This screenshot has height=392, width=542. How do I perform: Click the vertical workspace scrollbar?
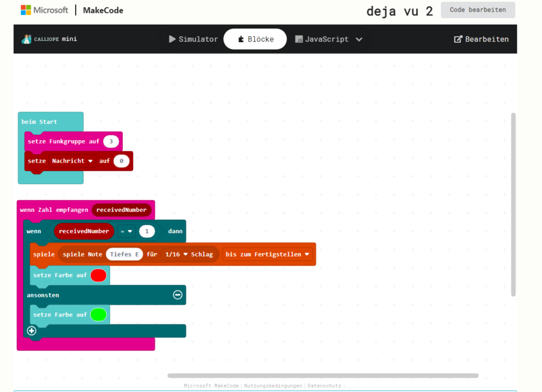513,204
